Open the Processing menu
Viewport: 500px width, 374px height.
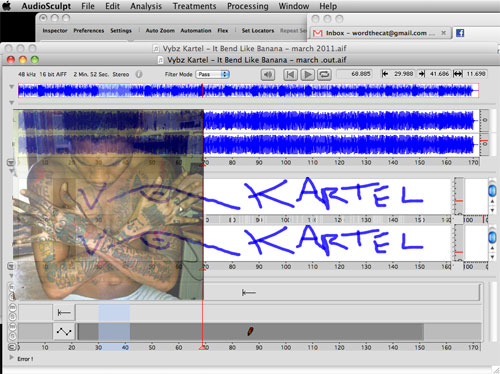click(248, 6)
